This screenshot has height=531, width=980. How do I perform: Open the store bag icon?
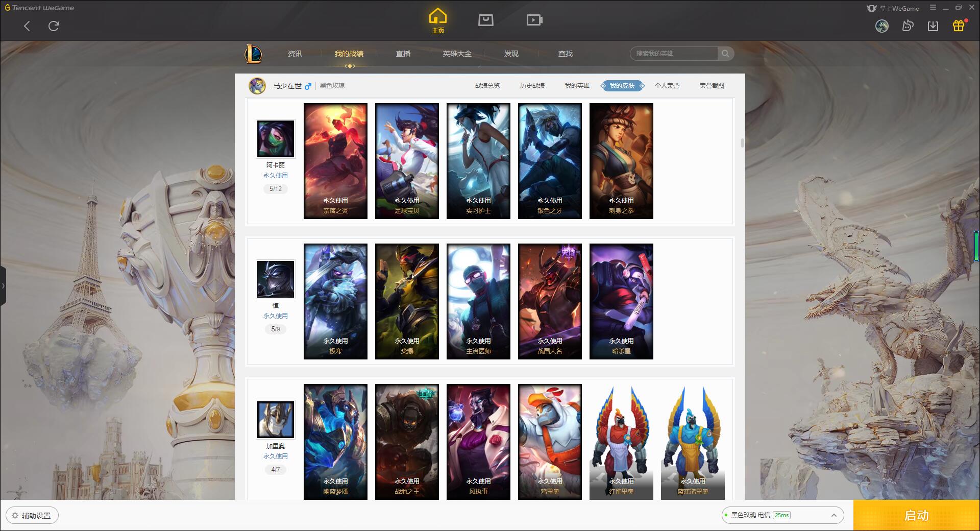485,20
